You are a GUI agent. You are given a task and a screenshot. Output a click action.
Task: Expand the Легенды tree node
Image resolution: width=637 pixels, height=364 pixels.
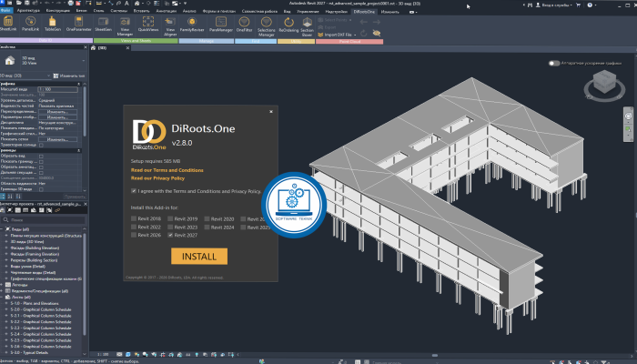[x=2, y=285]
